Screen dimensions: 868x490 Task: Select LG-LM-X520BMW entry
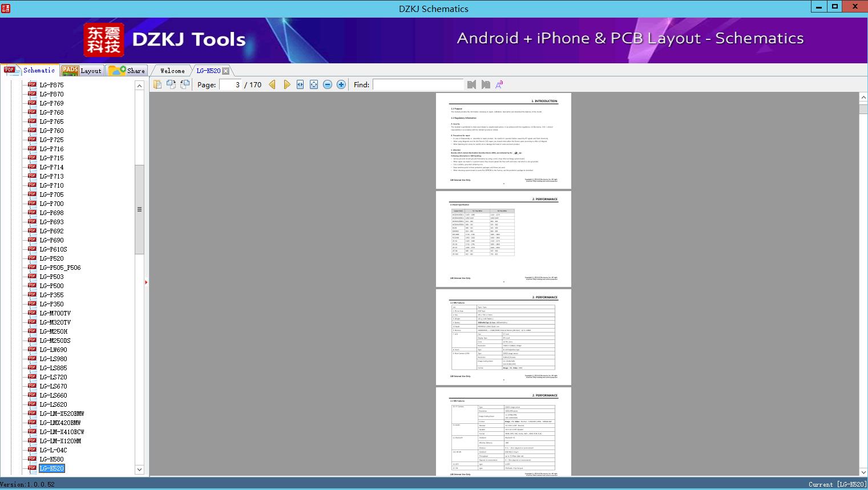pos(62,414)
